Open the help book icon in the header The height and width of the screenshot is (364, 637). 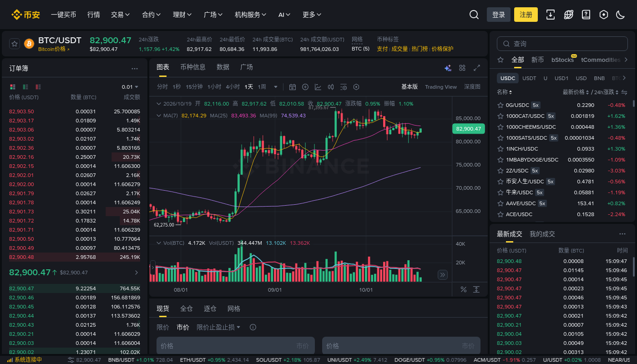(x=586, y=15)
